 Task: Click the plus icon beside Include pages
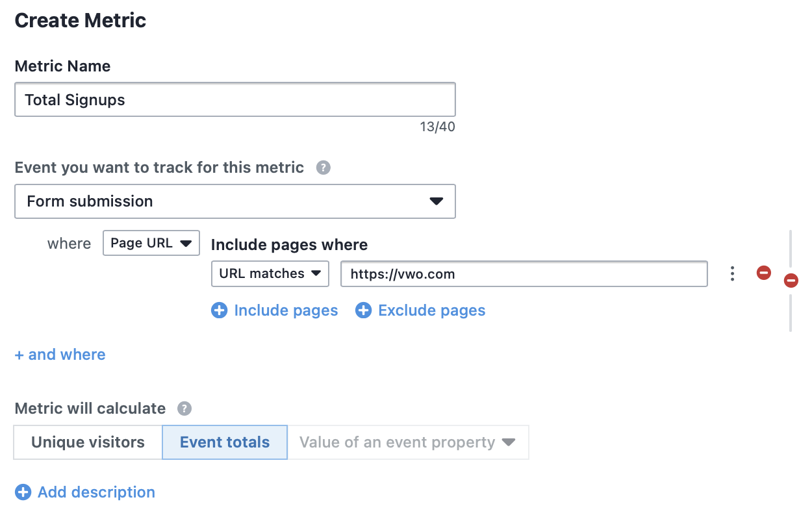(220, 310)
